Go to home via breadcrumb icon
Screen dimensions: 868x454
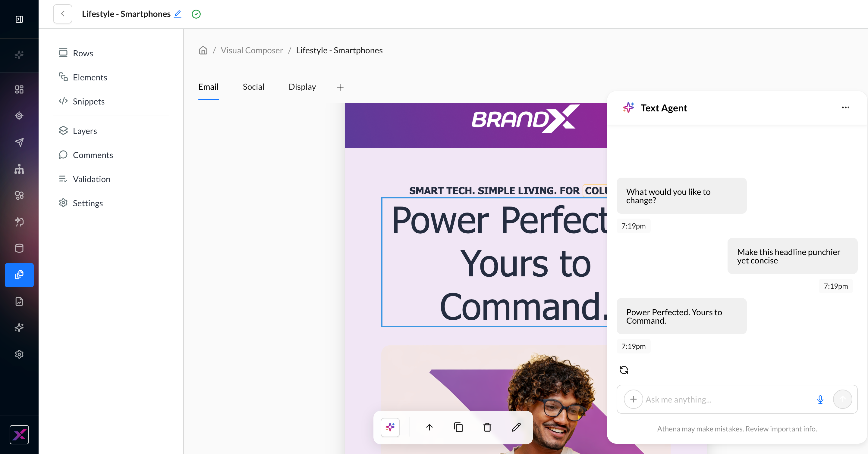pos(203,50)
